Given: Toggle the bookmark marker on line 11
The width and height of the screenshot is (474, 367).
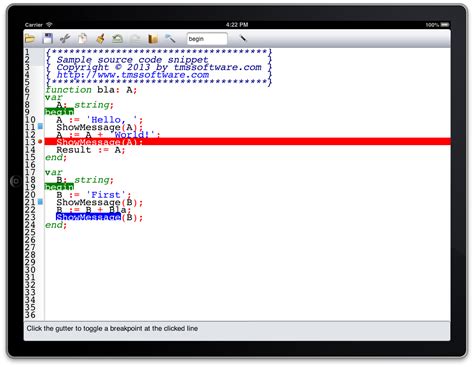Looking at the screenshot, I should tap(40, 126).
